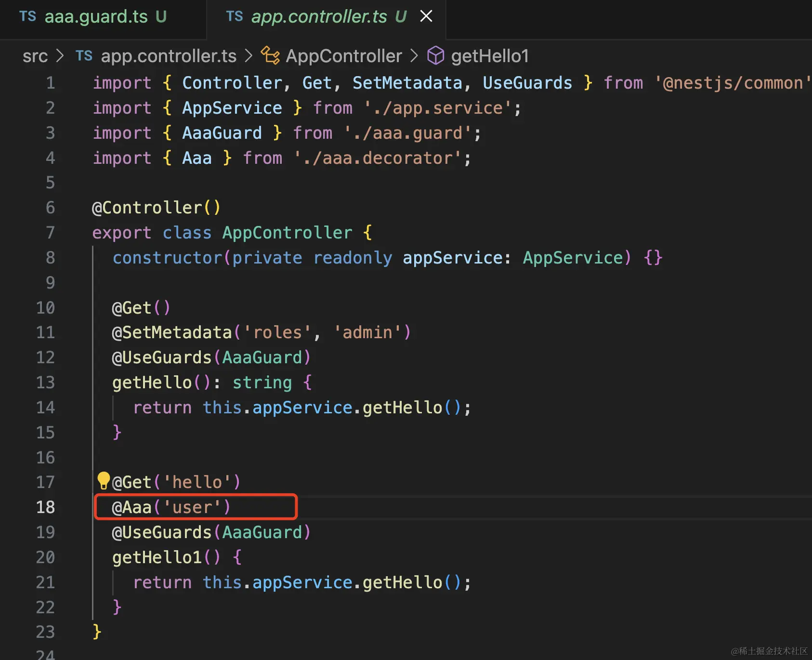
Task: Expand the chevron after app.controller.ts breadcrumb
Action: pyautogui.click(x=249, y=56)
